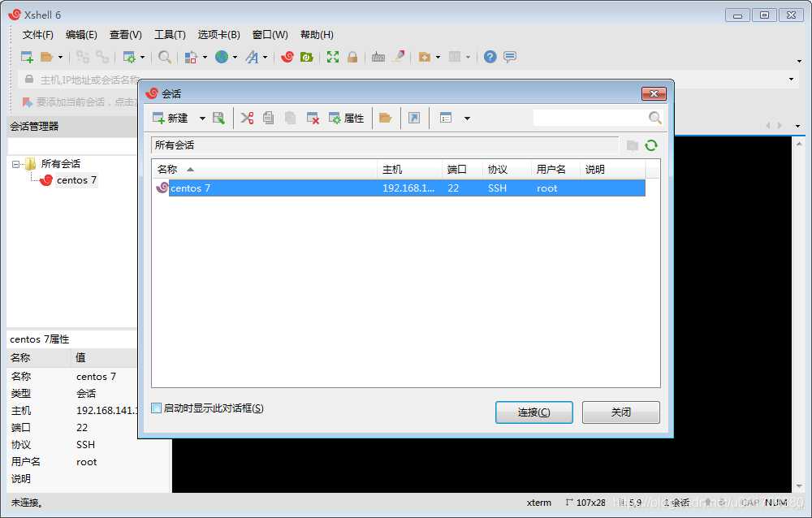Click the session manager filter input box

click(x=72, y=145)
